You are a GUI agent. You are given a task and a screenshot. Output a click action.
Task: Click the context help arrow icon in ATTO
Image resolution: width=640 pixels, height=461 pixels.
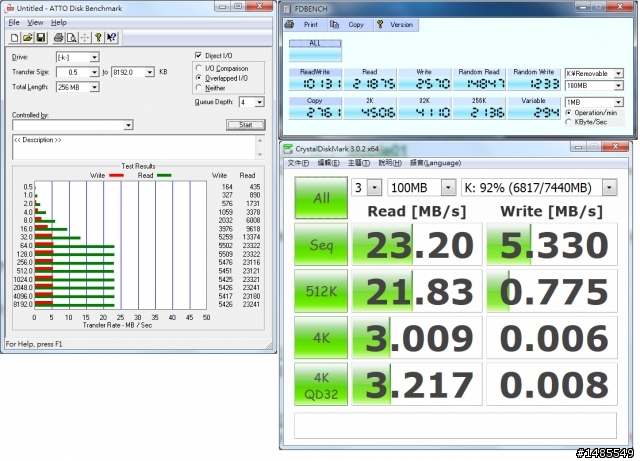[111, 38]
